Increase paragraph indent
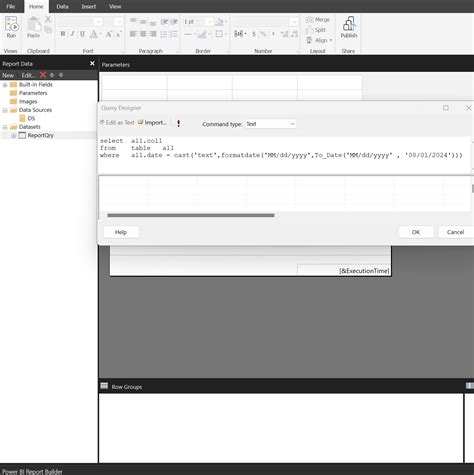 click(174, 22)
